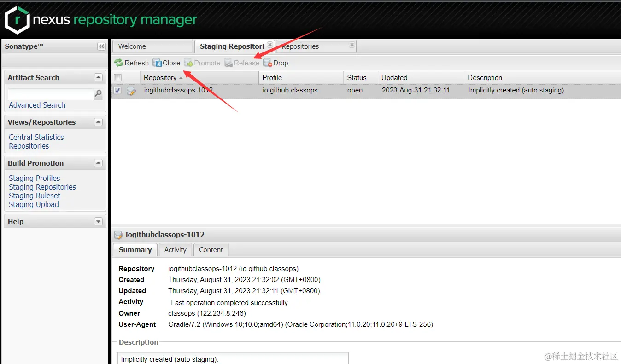Expand the Help panel

tap(98, 221)
